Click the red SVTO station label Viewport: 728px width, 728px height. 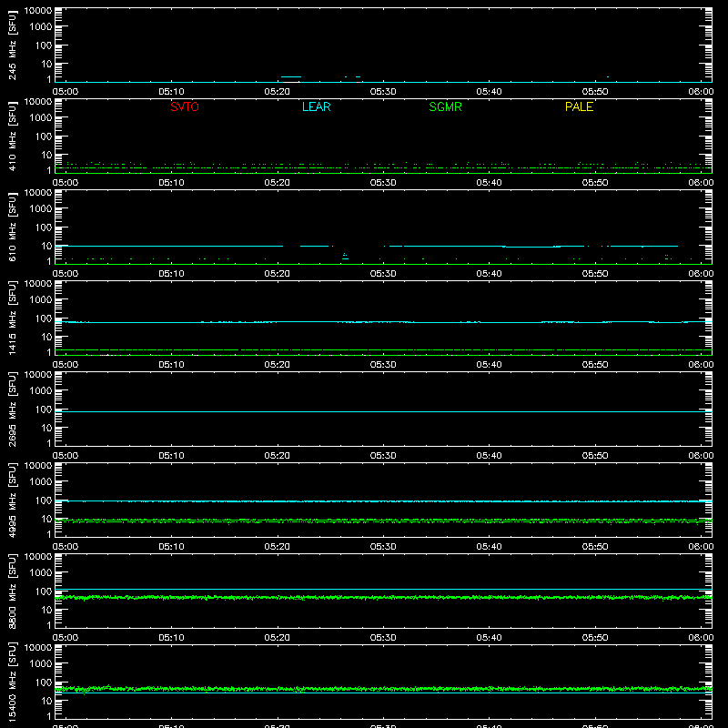pos(185,106)
